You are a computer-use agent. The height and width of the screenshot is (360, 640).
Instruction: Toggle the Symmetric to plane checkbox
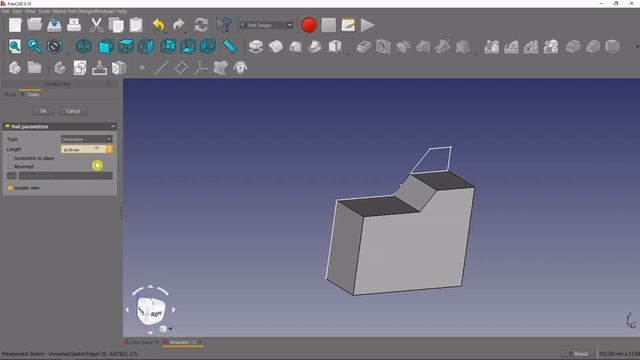point(10,158)
